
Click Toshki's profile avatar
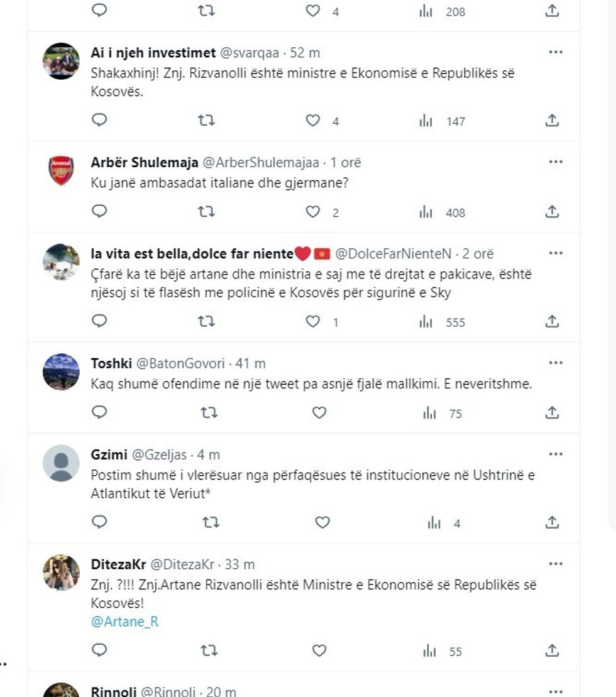click(61, 372)
